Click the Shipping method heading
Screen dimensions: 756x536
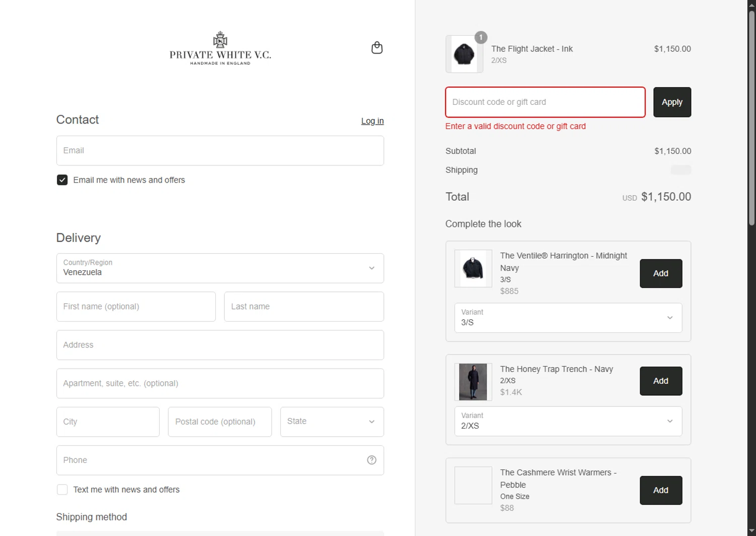point(92,517)
